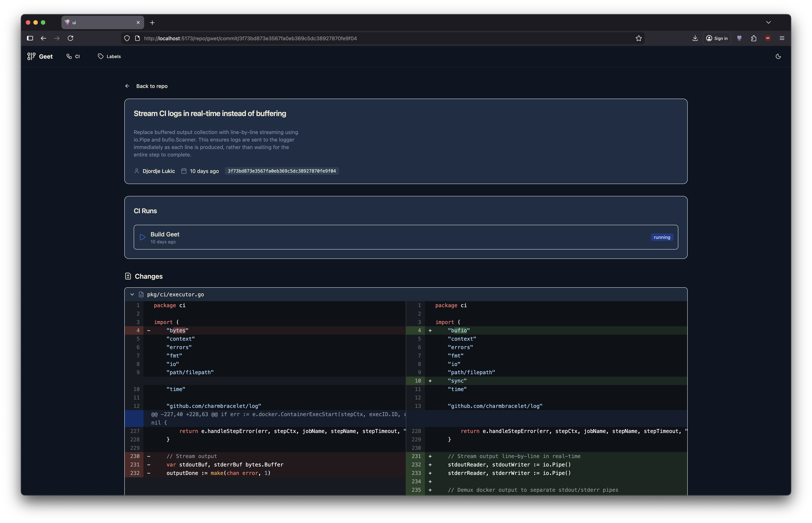
Task: Open the browser extensions puzzle icon
Action: [754, 38]
